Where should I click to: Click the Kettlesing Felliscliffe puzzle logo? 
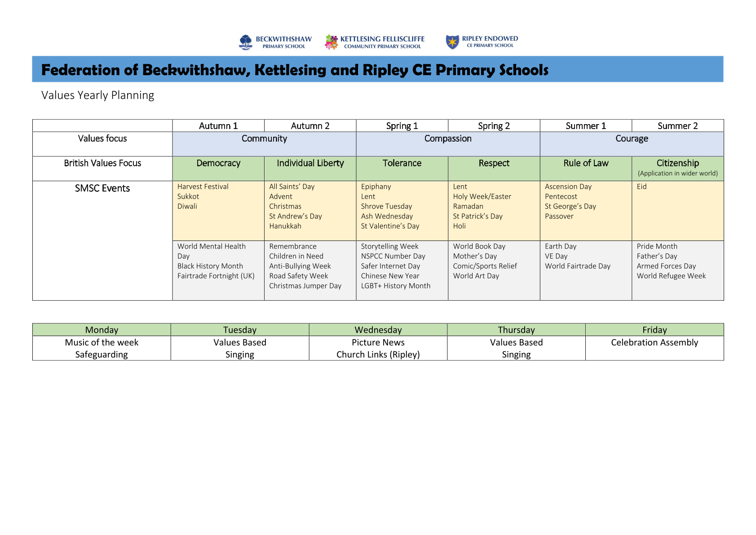coord(332,42)
